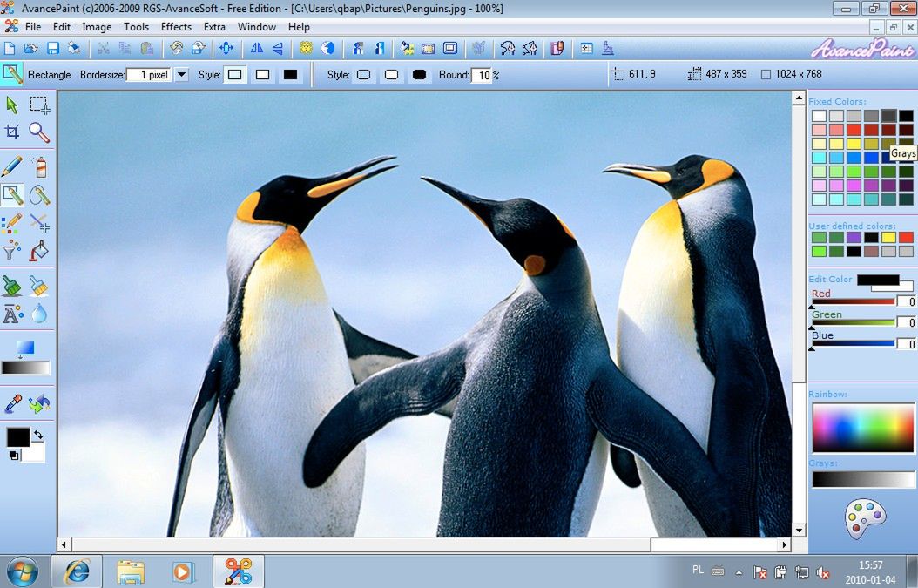Choose the light-filled rectangle border style
Screen dimensions: 918x588
coord(235,74)
